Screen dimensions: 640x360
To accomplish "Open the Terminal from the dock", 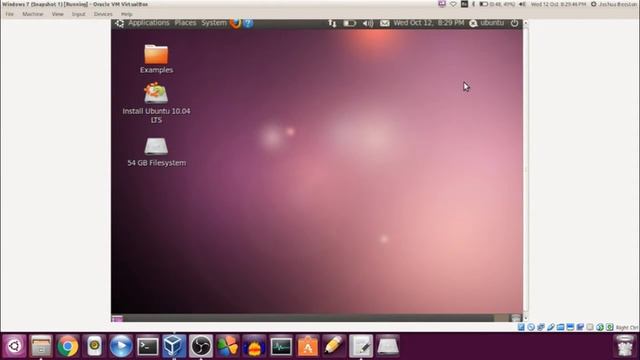I will tap(148, 346).
